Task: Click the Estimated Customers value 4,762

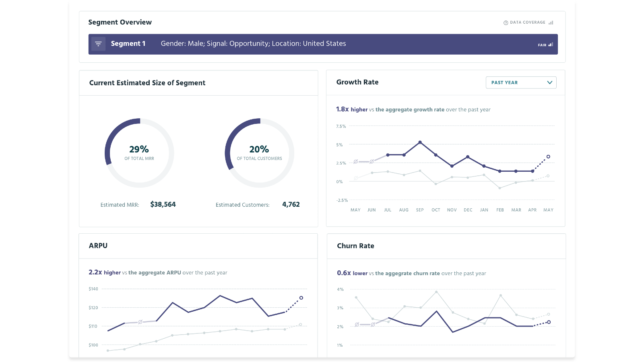Action: pos(291,204)
